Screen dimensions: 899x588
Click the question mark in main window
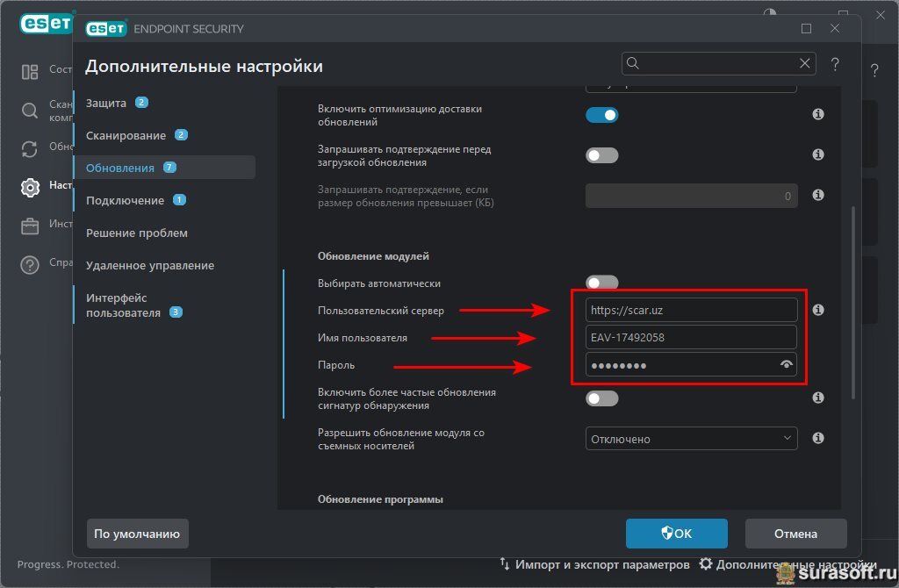click(874, 70)
